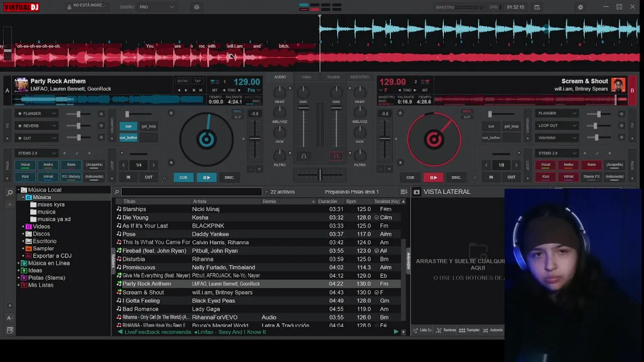Switch to the Video mixer tab

306,77
